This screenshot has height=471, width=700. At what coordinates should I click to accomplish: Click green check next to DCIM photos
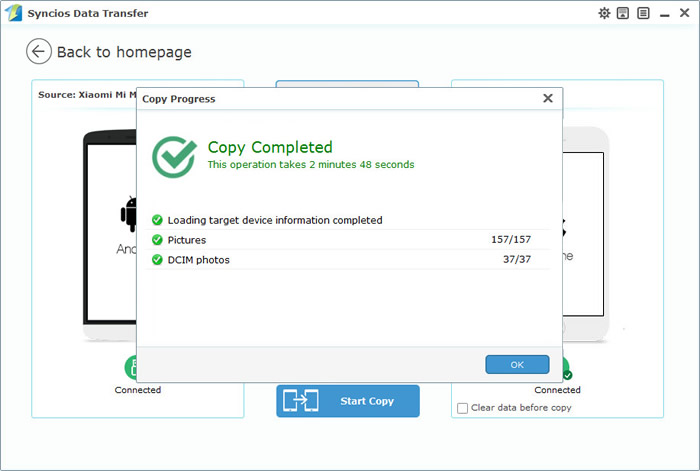tap(157, 259)
